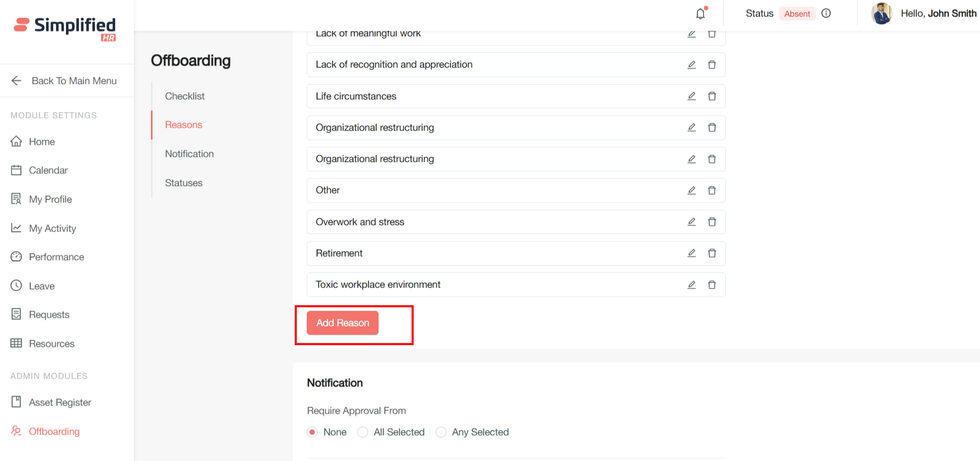Delete the 'Other' reason
The width and height of the screenshot is (980, 461).
pos(712,190)
